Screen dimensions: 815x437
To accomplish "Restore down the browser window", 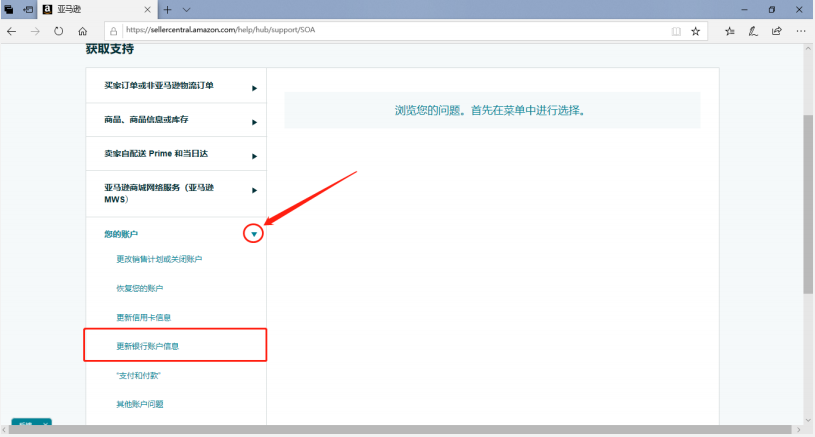I will (772, 9).
